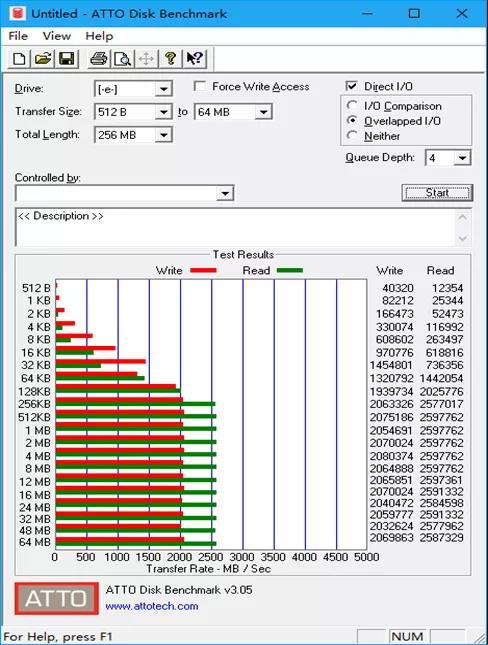Viewport: 488px width, 645px height.
Task: Click the New document toolbar icon
Action: pos(19,58)
